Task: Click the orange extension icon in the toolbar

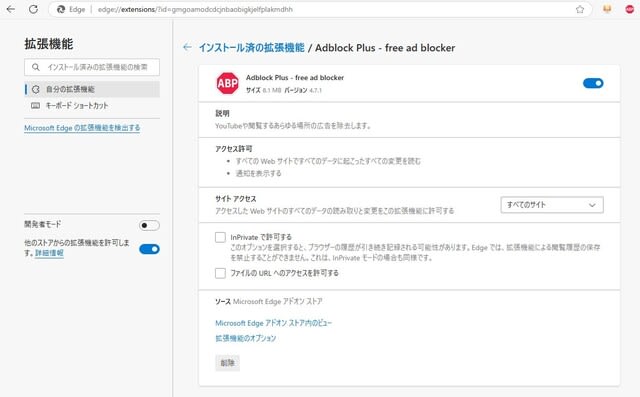Action: (x=607, y=9)
